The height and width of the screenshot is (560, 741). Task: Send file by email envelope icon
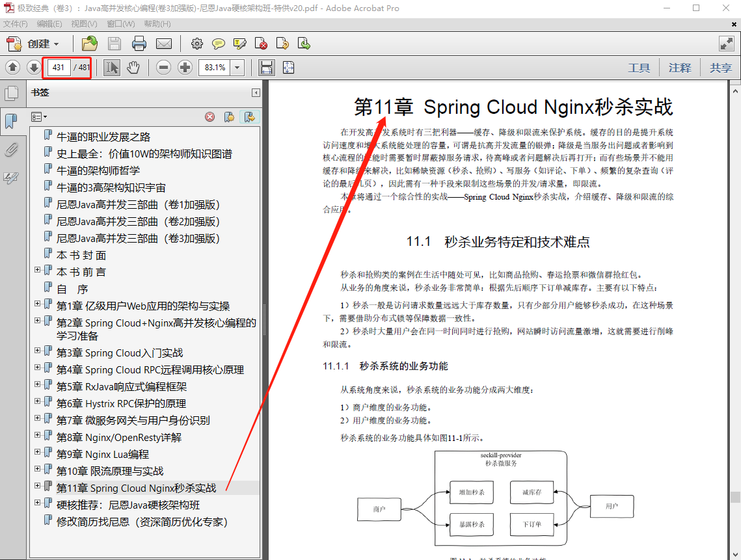[x=164, y=44]
